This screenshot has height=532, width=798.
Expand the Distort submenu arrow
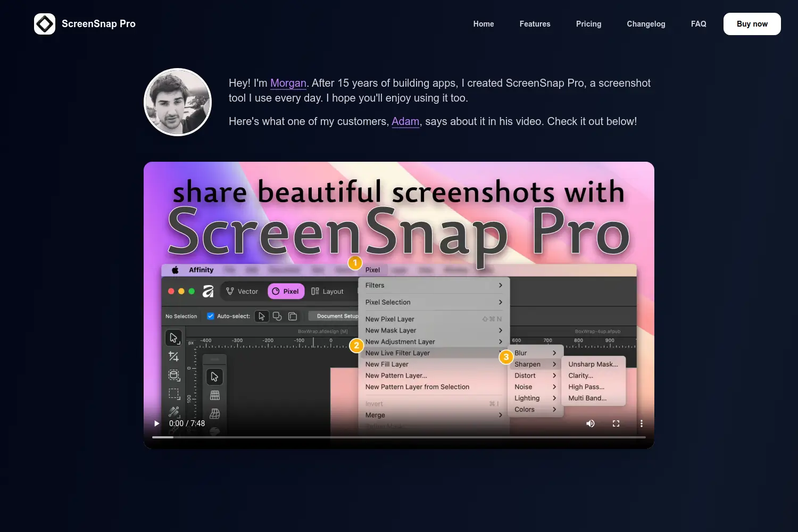tap(554, 376)
